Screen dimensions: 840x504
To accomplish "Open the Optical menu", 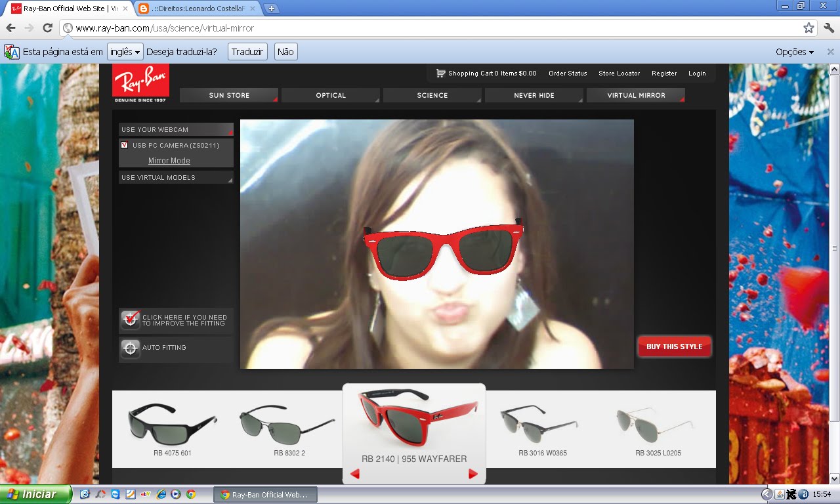I will point(331,95).
